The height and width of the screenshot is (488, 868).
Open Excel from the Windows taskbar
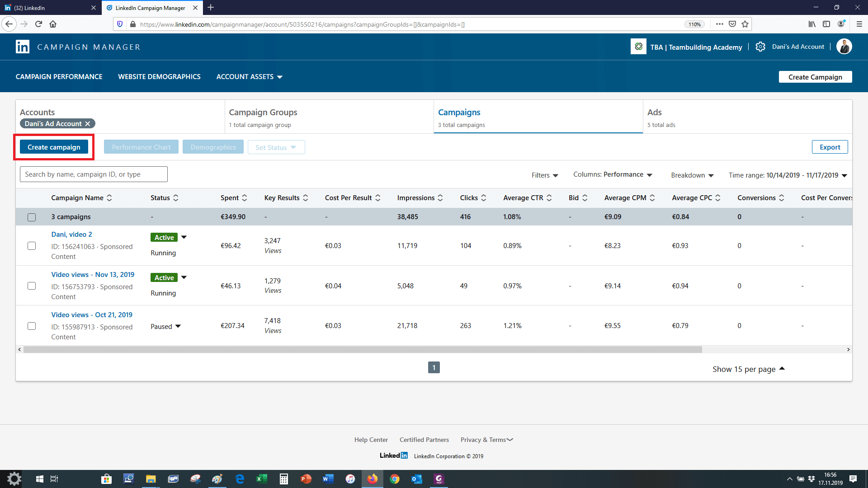click(261, 479)
